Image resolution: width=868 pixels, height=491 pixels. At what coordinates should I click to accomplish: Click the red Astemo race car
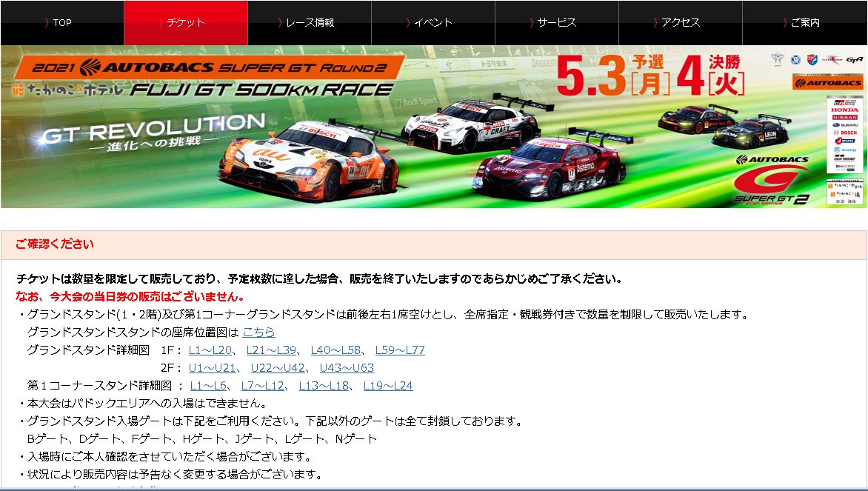[551, 166]
